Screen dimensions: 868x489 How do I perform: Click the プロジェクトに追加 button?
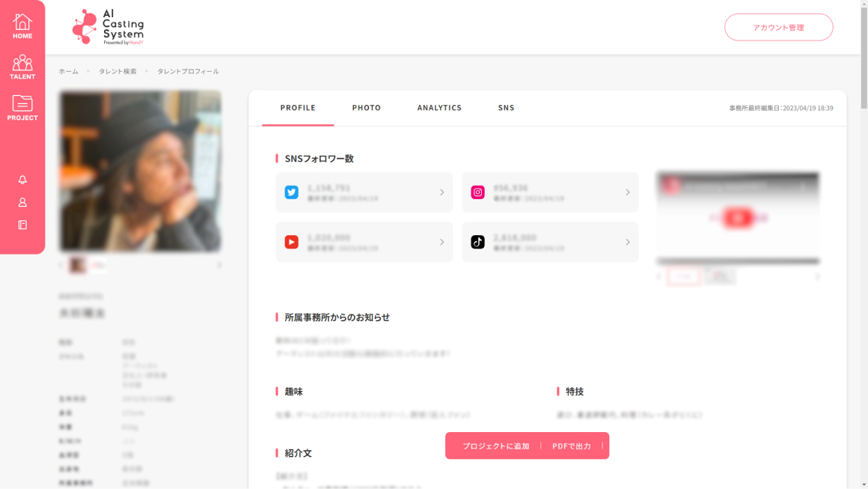point(495,446)
